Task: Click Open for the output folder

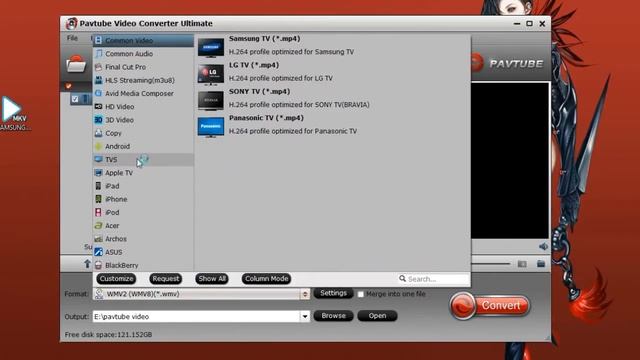Action: (x=377, y=316)
